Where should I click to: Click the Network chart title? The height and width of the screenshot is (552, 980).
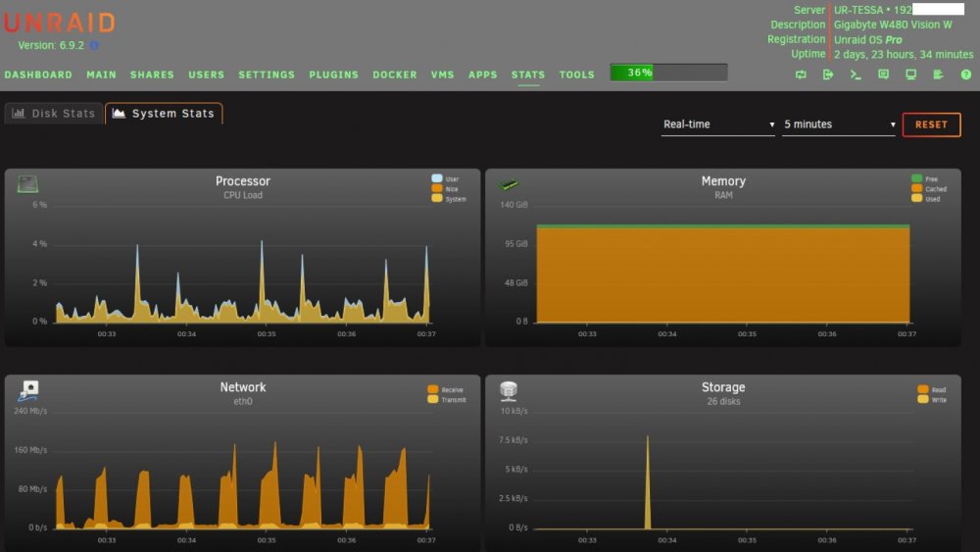[242, 387]
